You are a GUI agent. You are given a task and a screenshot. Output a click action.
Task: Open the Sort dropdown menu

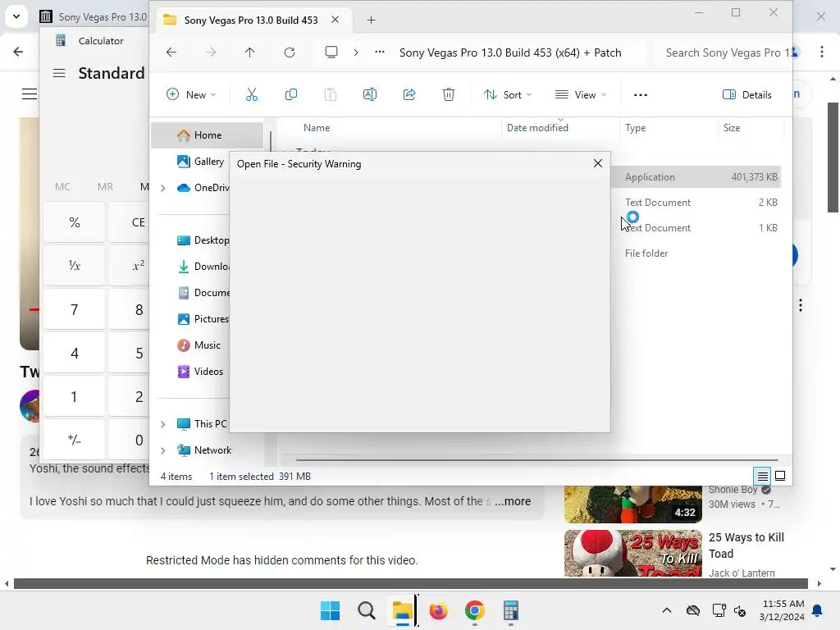click(507, 95)
